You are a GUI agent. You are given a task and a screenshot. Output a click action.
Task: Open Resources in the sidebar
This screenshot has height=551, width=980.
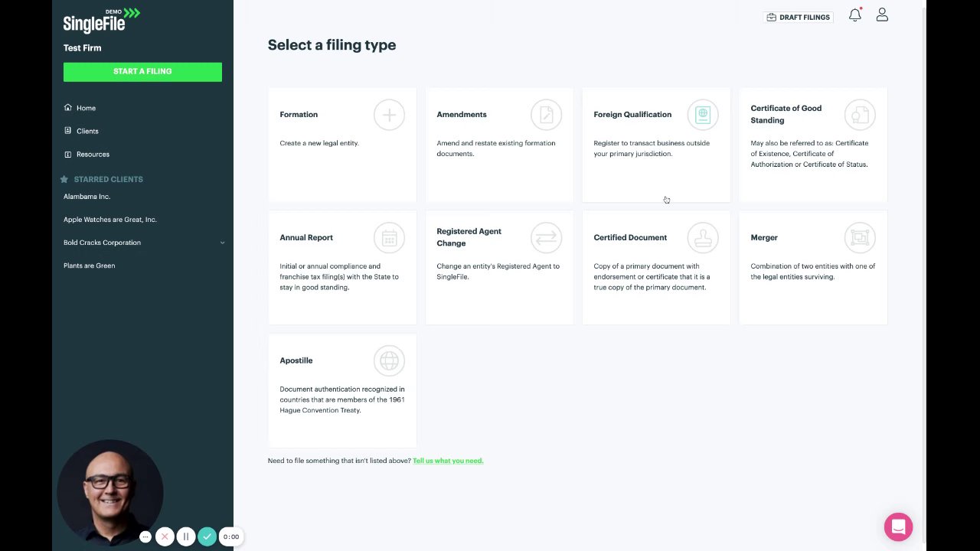click(93, 154)
